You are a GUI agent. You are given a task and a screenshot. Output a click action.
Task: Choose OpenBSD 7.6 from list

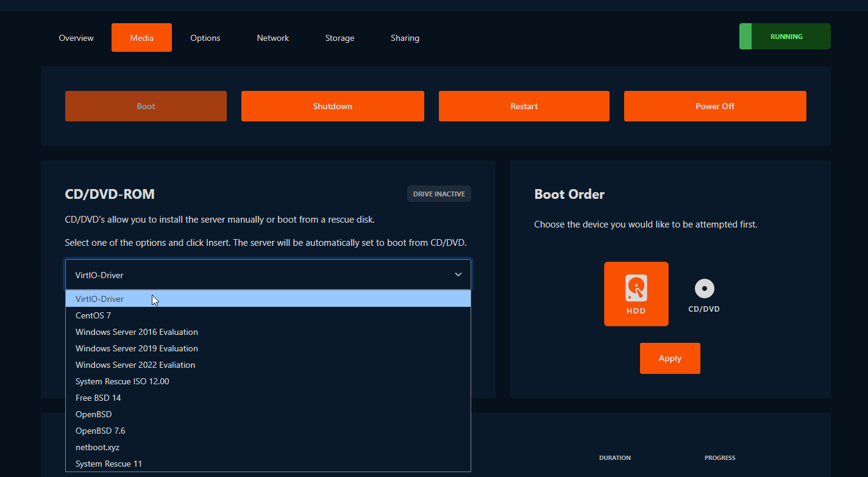click(x=100, y=431)
